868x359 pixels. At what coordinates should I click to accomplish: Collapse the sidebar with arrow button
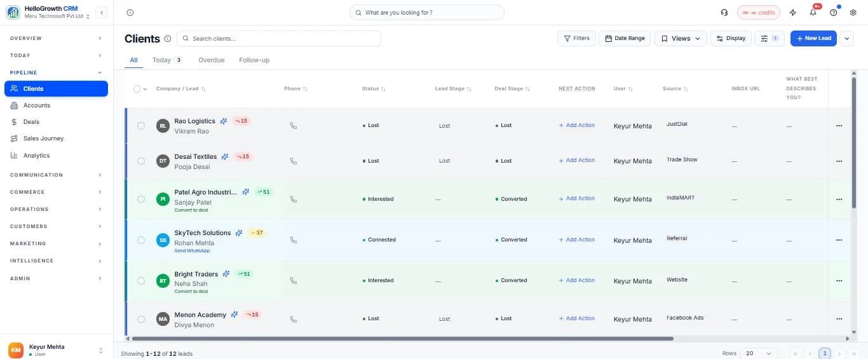(101, 13)
